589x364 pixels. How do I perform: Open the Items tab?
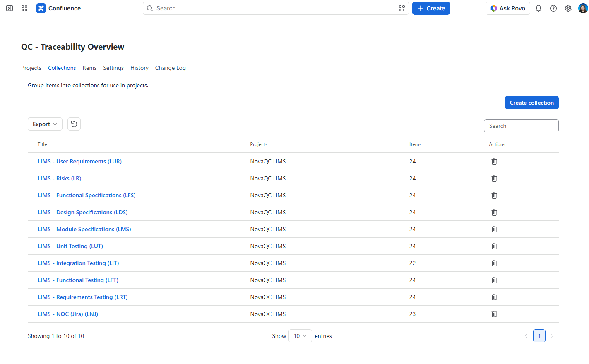[89, 68]
